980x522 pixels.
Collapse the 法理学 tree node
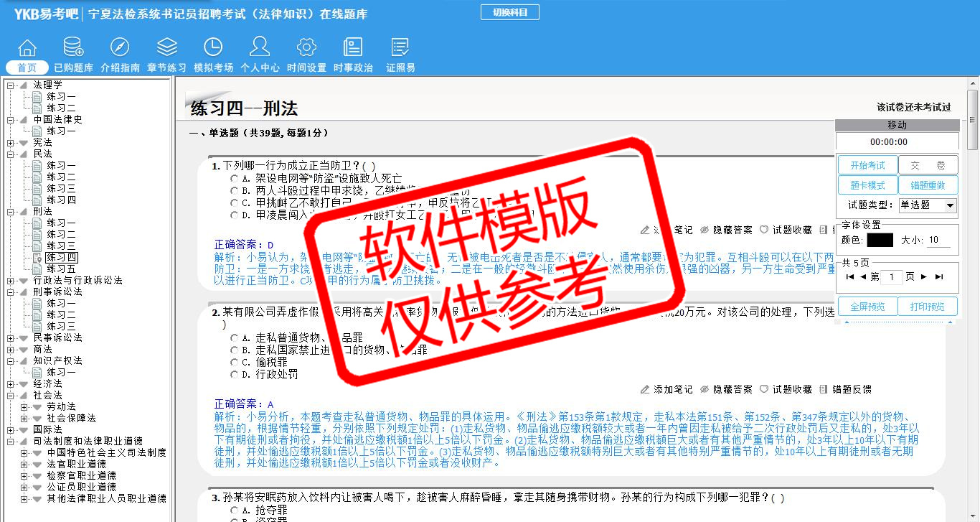[x=11, y=85]
